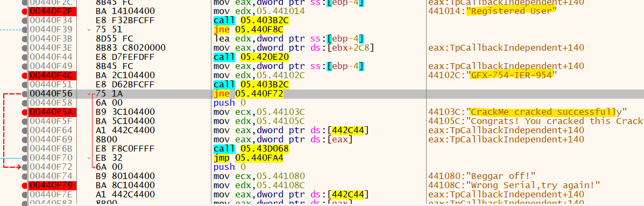This screenshot has width=644, height=206.
Task: Click the comment "Registered User"
Action: [x=511, y=11]
